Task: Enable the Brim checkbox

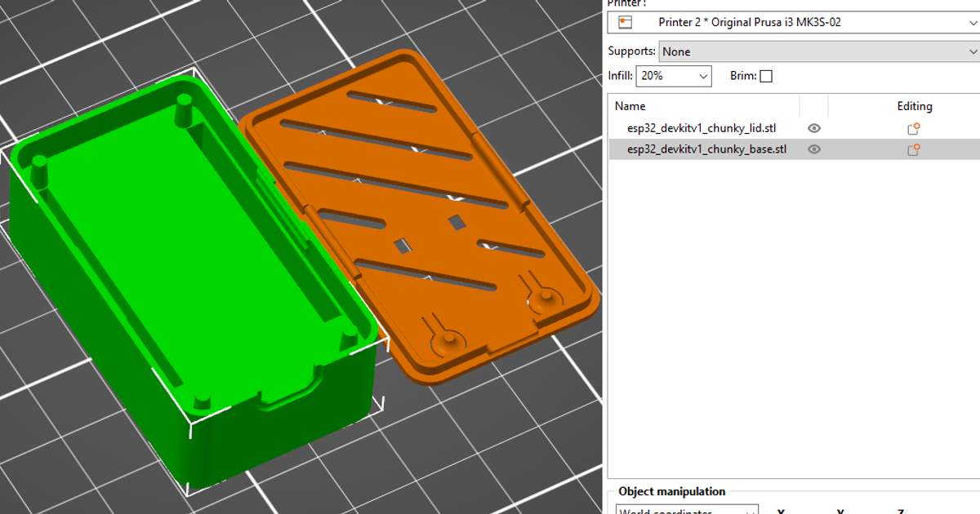Action: [x=765, y=75]
